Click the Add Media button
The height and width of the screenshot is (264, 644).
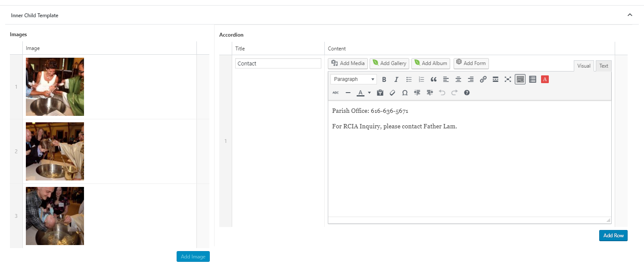(348, 63)
